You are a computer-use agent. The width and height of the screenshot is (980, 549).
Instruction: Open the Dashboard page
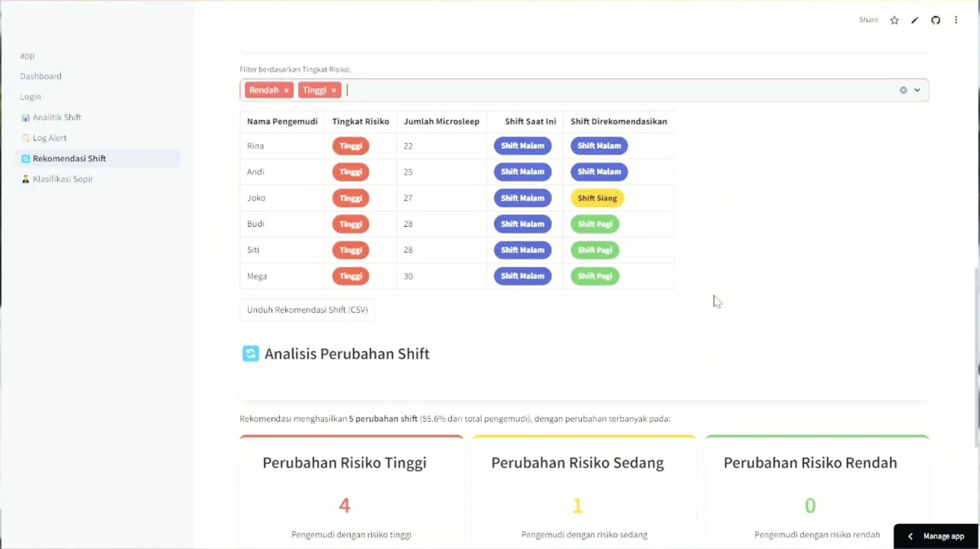(x=41, y=76)
